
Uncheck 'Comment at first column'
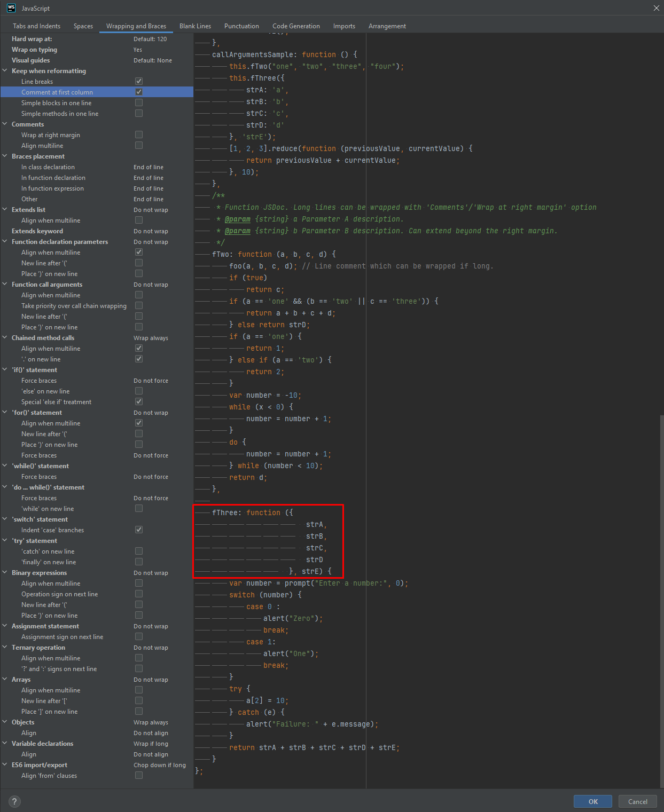coord(138,91)
